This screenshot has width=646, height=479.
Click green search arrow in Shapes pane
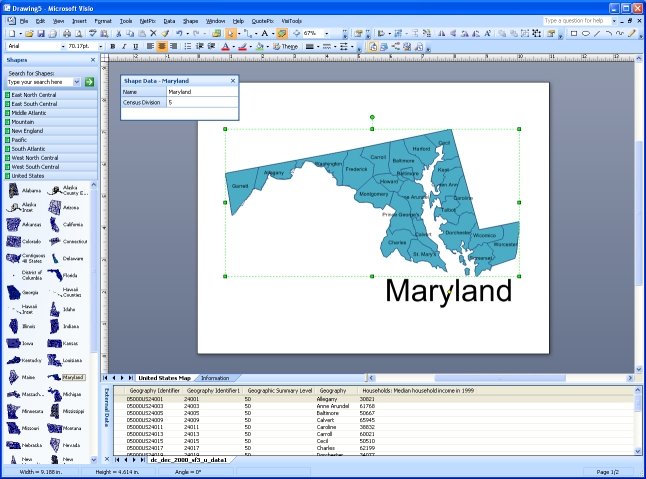pos(89,82)
